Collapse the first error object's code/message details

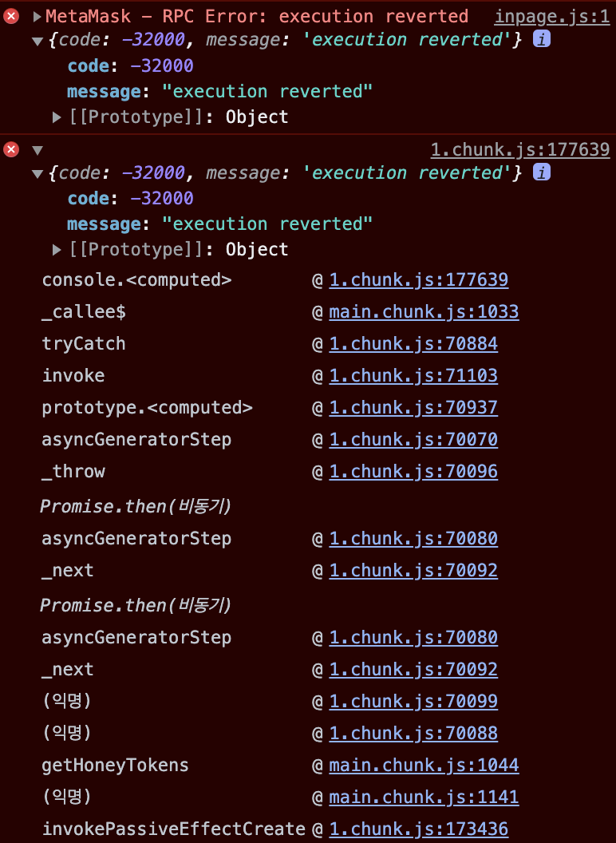coord(37,41)
